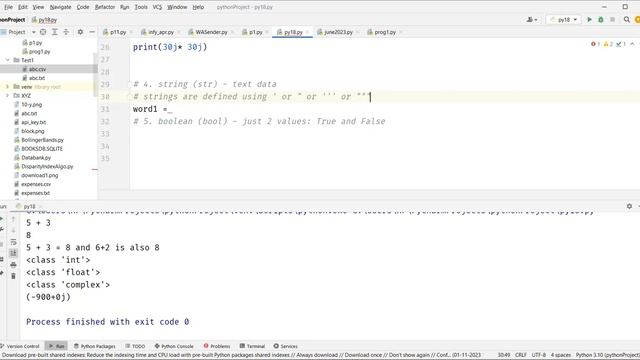
Task: Open the Run menu
Action: pyautogui.click(x=124, y=7)
